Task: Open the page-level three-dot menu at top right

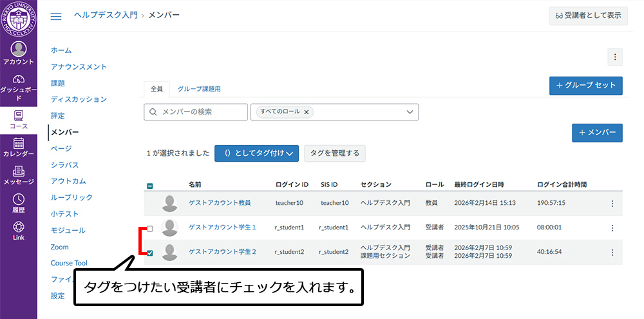Action: coord(614,57)
